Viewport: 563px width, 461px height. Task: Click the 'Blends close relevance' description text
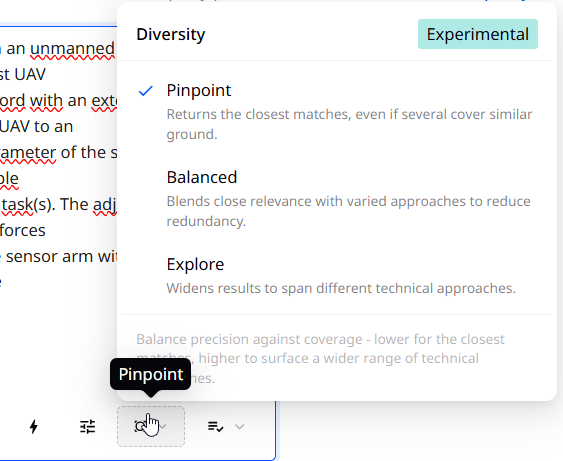click(348, 211)
